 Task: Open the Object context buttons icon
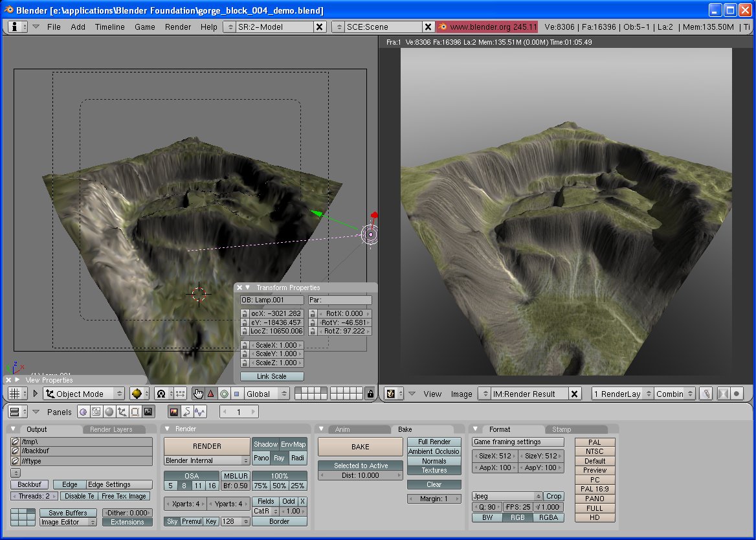pos(122,412)
